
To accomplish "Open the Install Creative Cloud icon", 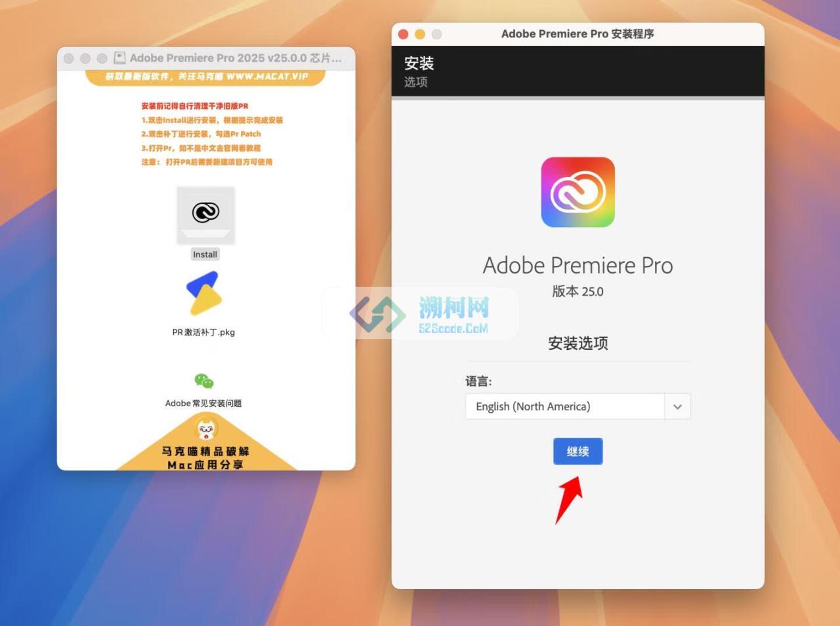I will tap(205, 215).
